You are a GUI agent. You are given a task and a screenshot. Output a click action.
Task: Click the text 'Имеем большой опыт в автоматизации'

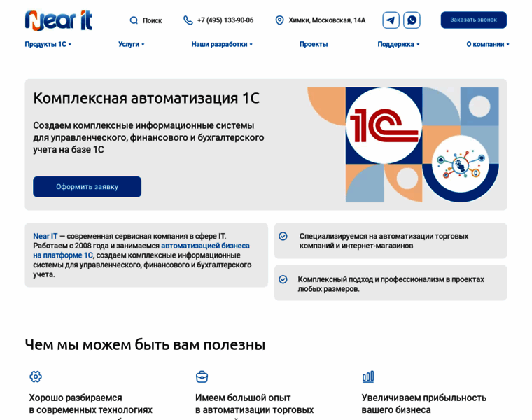255,404
